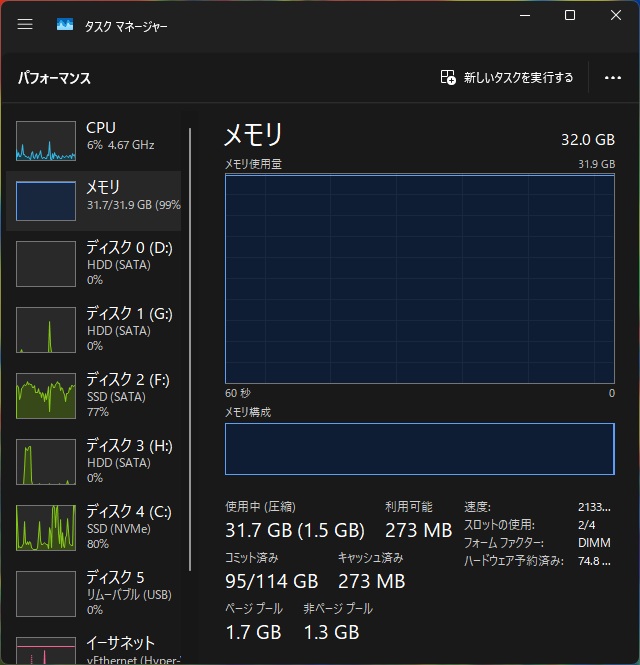Click the memory composition bar
Image resolution: width=640 pixels, height=665 pixels.
tap(419, 448)
